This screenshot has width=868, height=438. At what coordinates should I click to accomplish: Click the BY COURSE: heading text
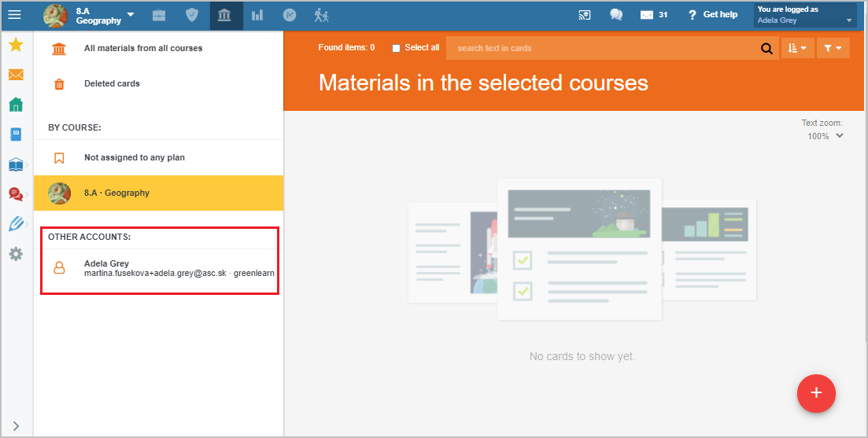pos(75,127)
